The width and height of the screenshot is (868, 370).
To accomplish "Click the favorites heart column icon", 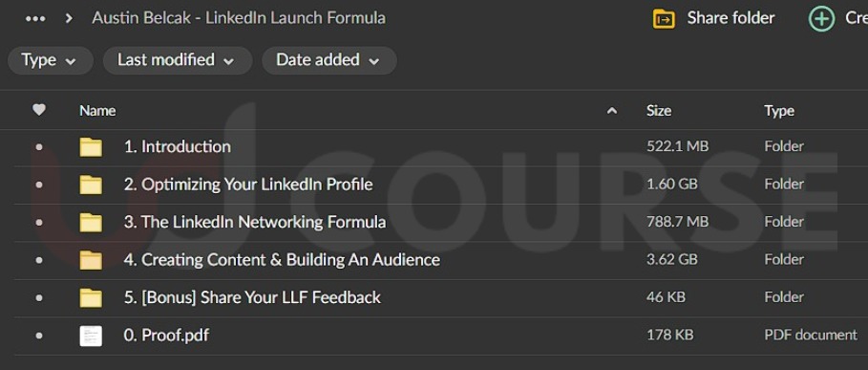I will pyautogui.click(x=39, y=110).
